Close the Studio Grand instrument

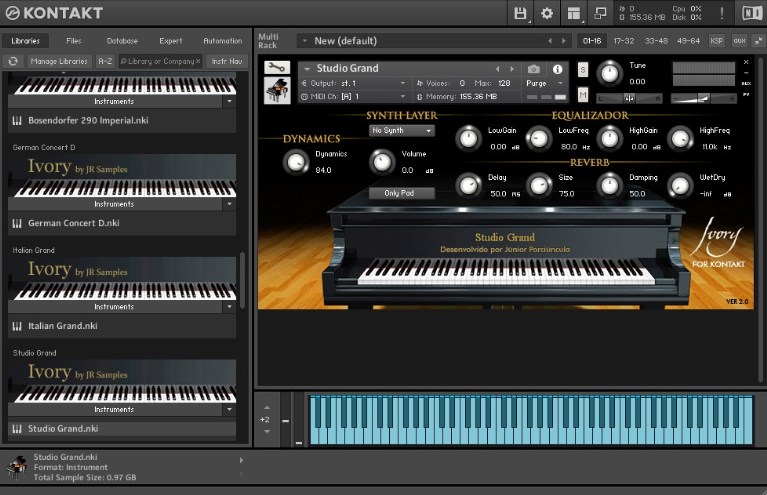coord(746,62)
